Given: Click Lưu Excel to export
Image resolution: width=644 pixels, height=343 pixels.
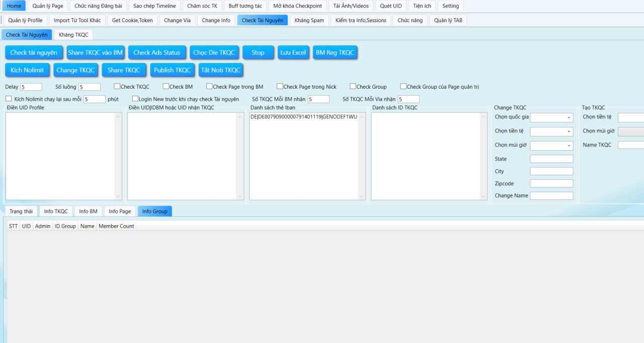Looking at the screenshot, I should 293,53.
